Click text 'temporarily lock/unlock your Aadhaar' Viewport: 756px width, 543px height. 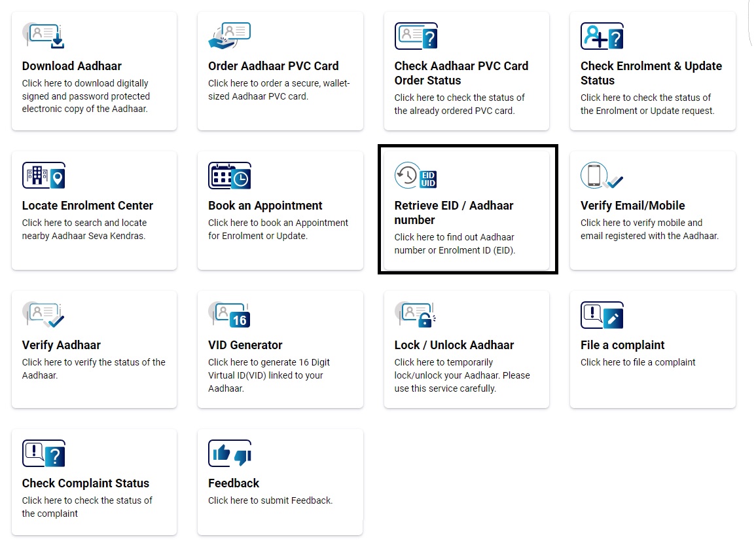pyautogui.click(x=462, y=369)
